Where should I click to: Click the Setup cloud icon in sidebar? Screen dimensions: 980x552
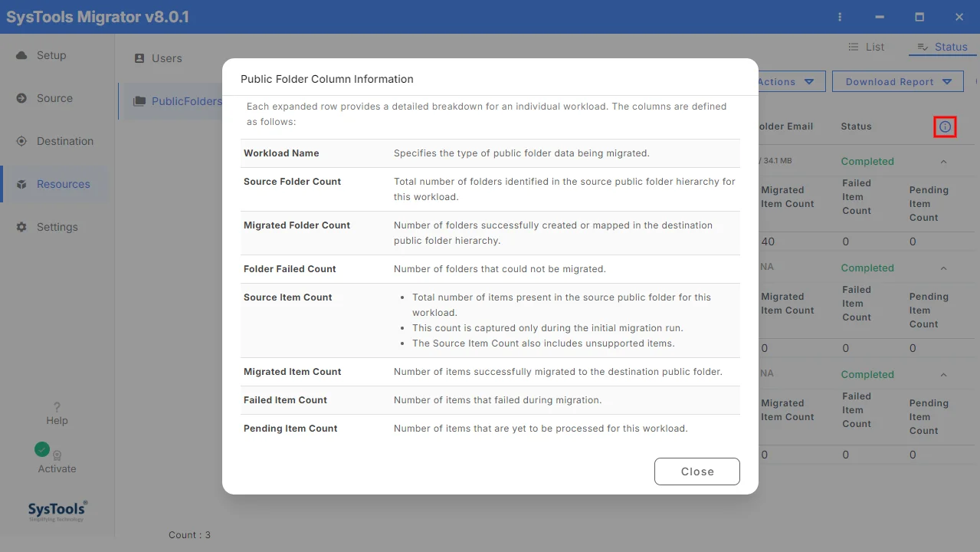(21, 55)
